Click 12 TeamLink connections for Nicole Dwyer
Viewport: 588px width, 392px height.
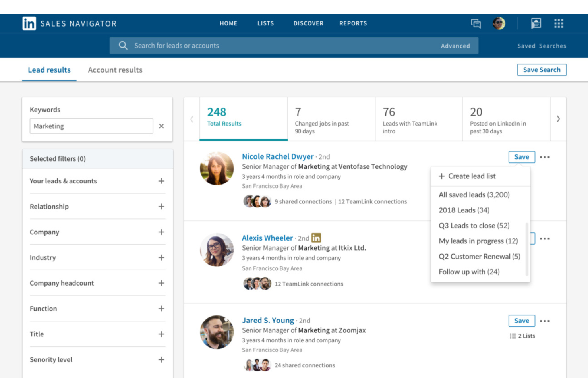click(x=373, y=201)
